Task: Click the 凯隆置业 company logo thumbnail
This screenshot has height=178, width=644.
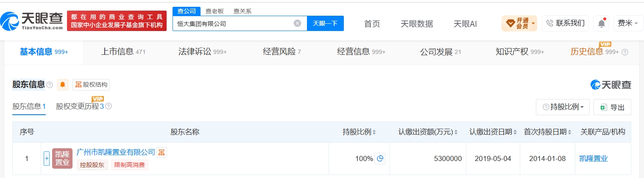Action: pyautogui.click(x=62, y=158)
